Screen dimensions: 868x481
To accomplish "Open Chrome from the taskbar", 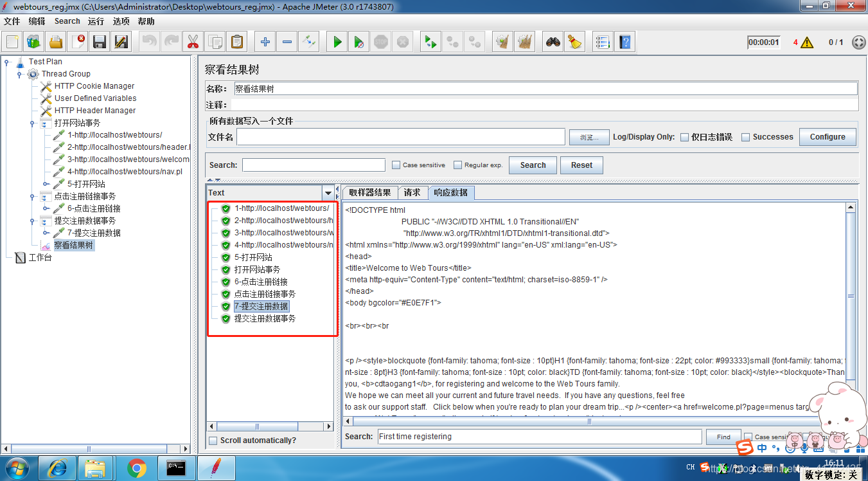I will 136,468.
